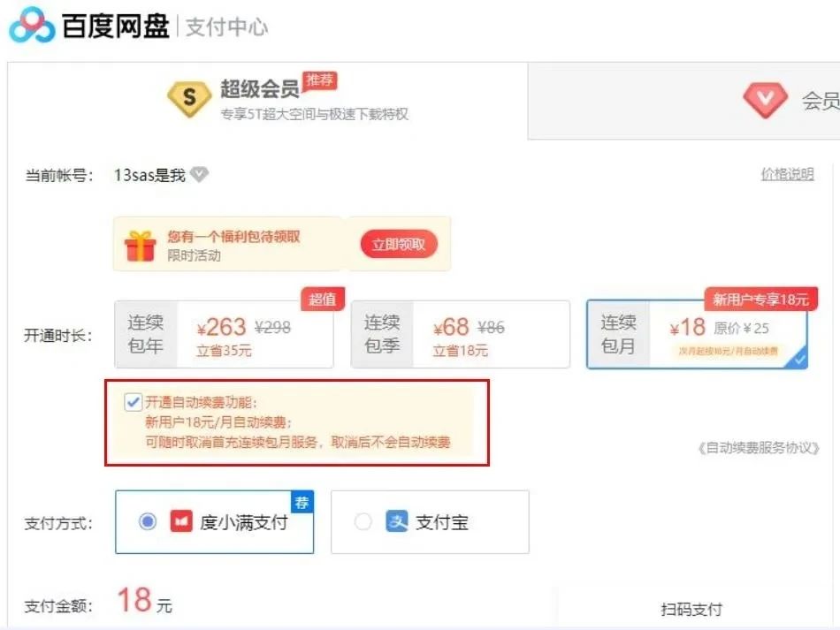The width and height of the screenshot is (840, 630).
Task: Click the blue 荐 recommended badge
Action: point(302,502)
